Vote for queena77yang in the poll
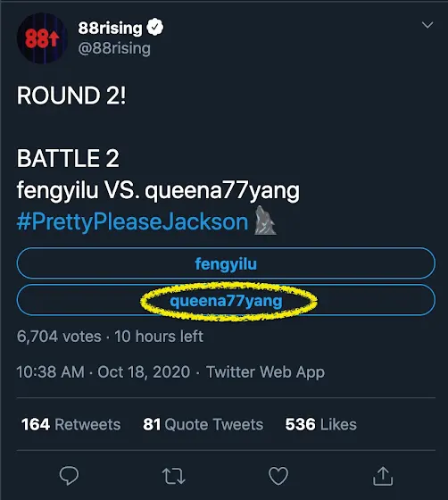This screenshot has width=448, height=500. coord(226,300)
